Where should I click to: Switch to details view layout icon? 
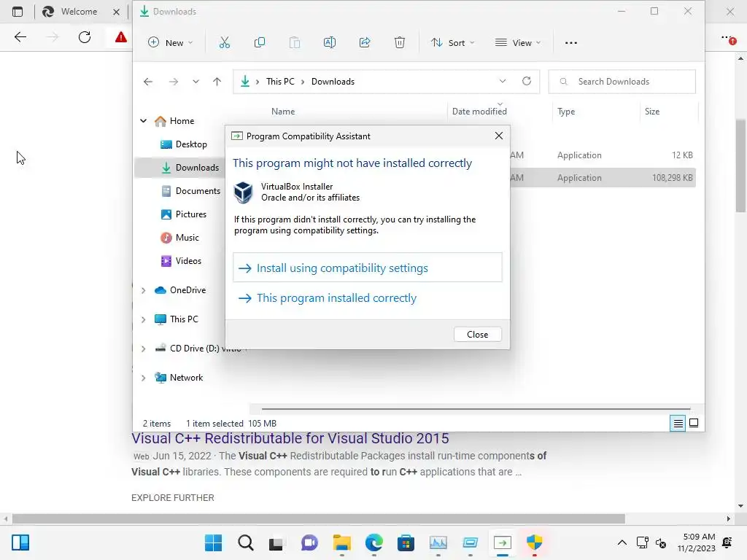click(678, 423)
